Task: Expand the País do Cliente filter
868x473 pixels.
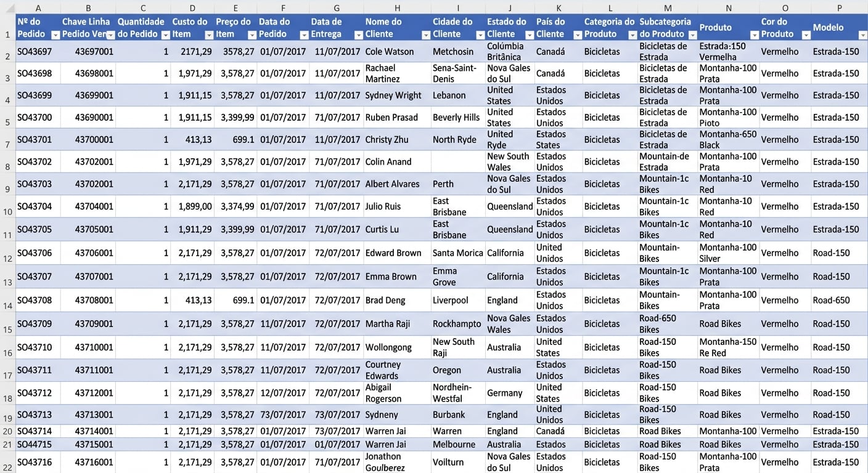Action: click(x=577, y=35)
